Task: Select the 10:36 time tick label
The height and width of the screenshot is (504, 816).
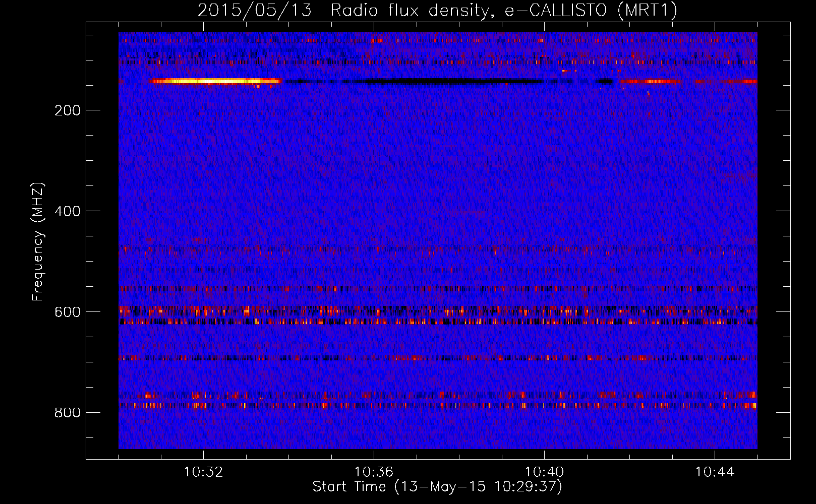Action: point(374,472)
